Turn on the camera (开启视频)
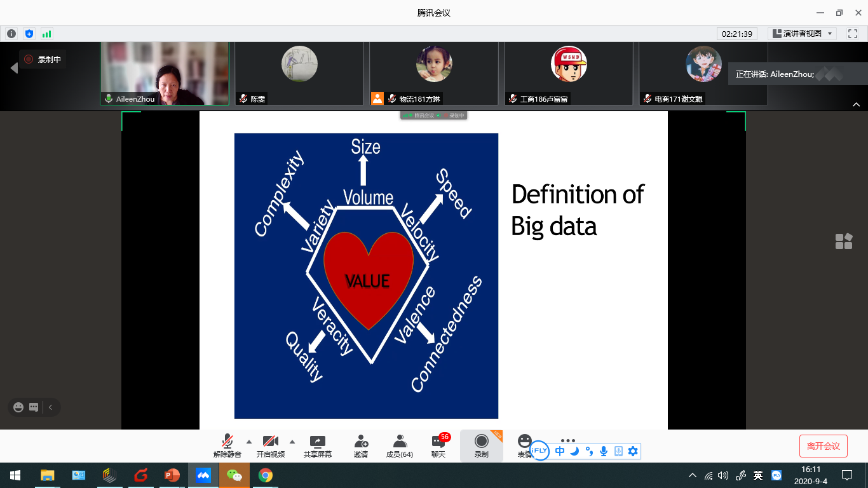868x488 pixels. (x=270, y=445)
